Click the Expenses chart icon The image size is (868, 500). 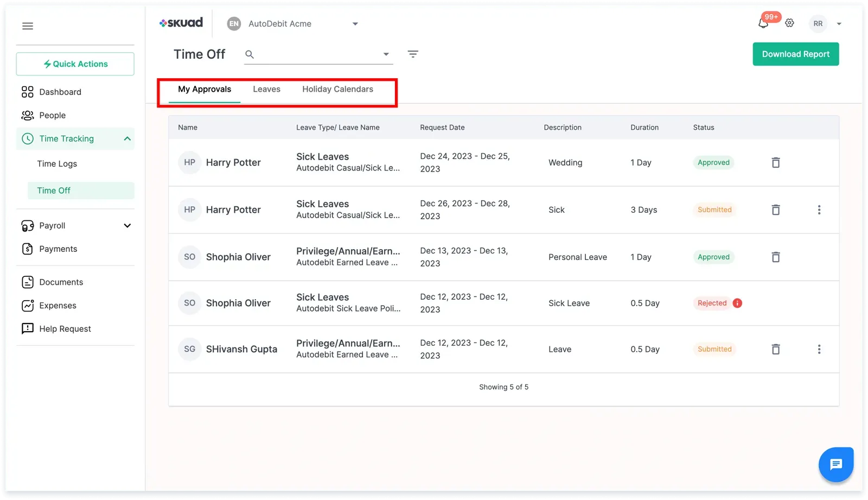pyautogui.click(x=28, y=305)
